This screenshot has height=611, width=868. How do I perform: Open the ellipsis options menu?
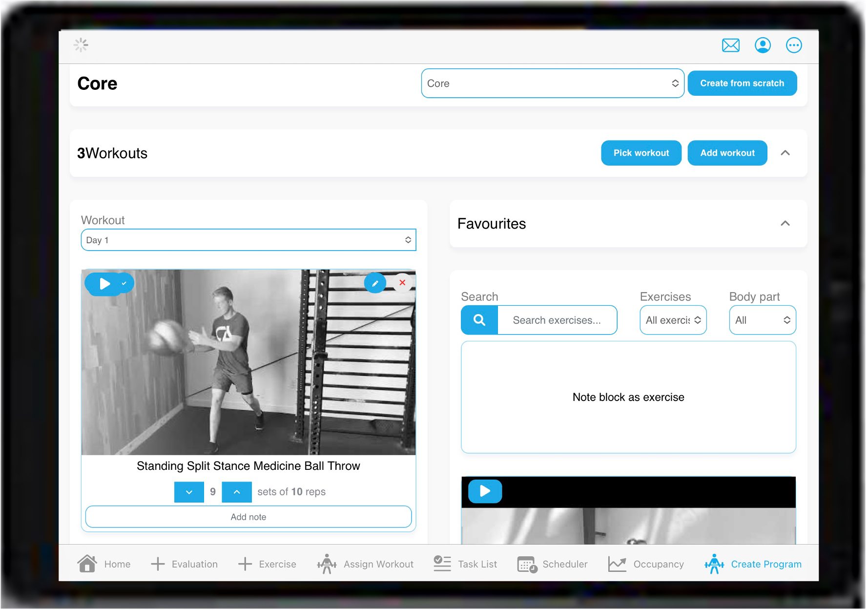[x=794, y=45]
